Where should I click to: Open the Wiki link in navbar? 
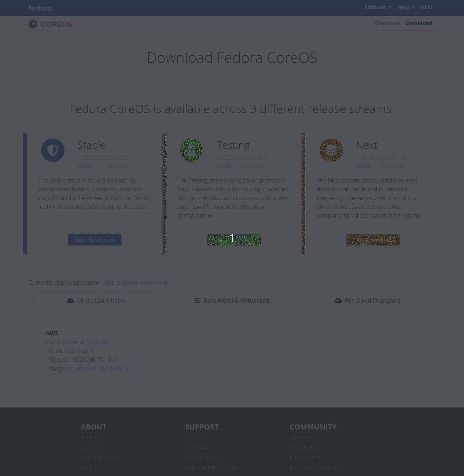(426, 7)
